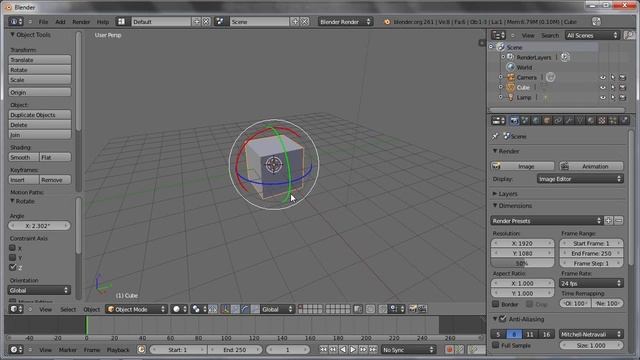Enable the Full Sample checkbox
Viewport: 640px width, 360px height.
pos(496,345)
